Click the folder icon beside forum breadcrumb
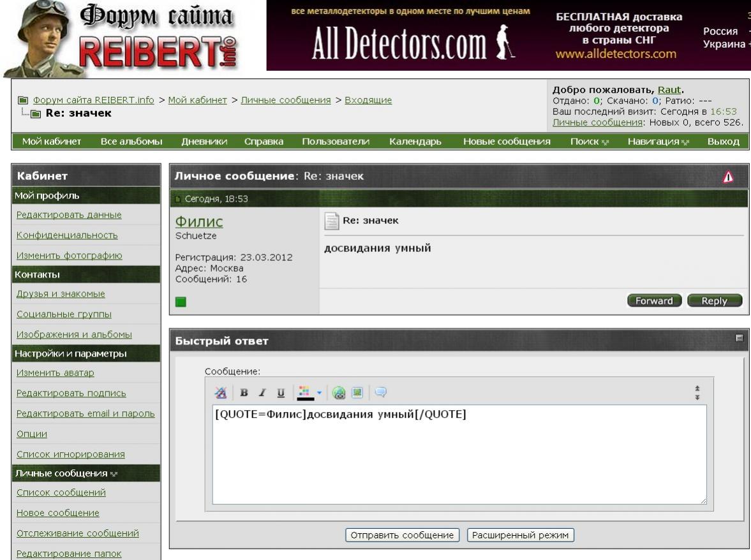751x560 pixels. [23, 100]
